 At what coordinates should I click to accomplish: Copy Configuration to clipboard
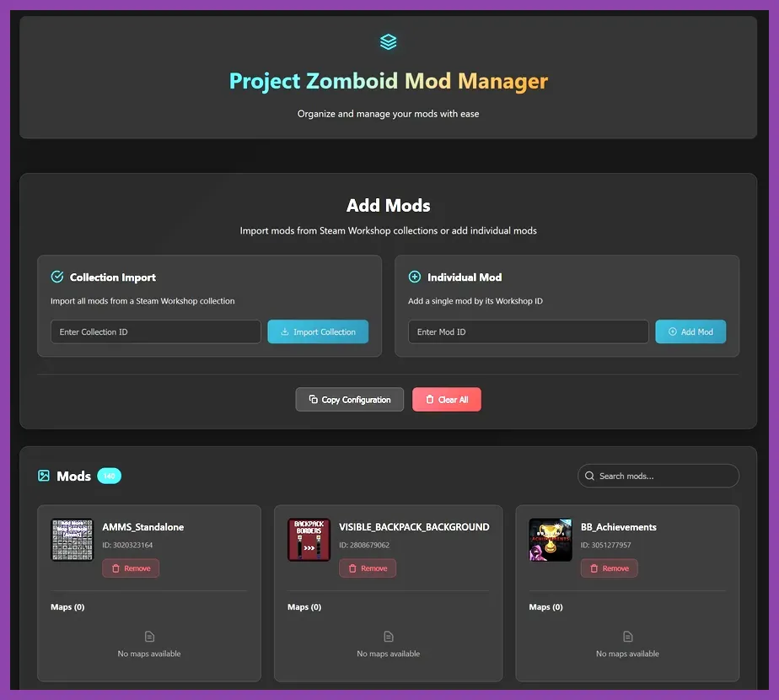pos(350,399)
